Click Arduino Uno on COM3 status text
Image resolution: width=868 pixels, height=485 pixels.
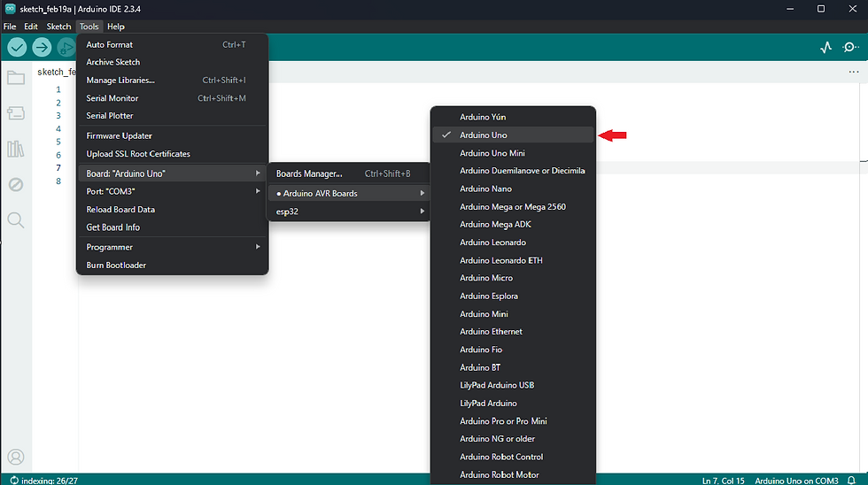point(796,481)
